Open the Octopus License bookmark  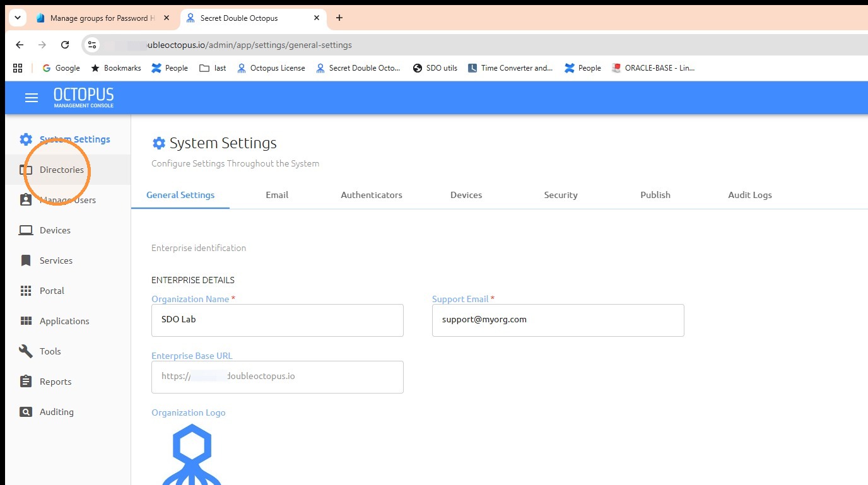271,68
